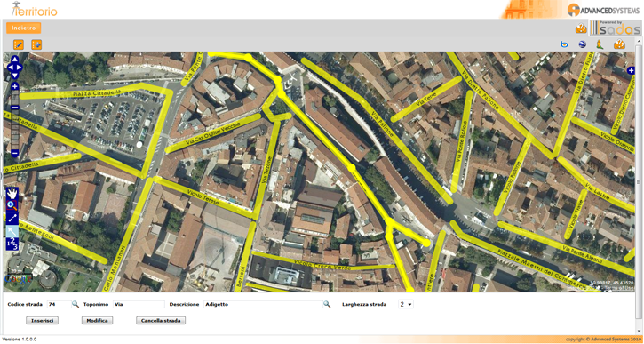Open the Google Earth globe icon

tap(582, 44)
